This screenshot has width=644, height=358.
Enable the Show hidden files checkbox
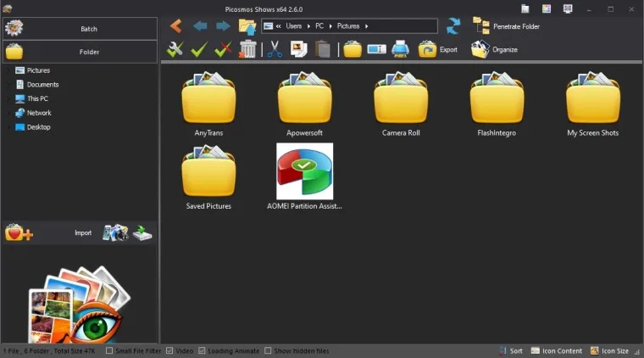[268, 350]
